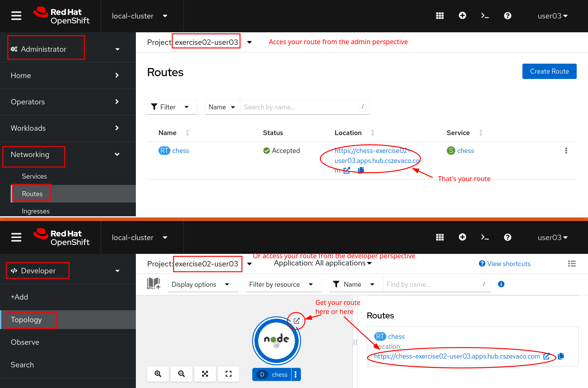Viewport: 588px width, 388px height.
Task: Expand Operators navigation section
Action: coord(68,102)
